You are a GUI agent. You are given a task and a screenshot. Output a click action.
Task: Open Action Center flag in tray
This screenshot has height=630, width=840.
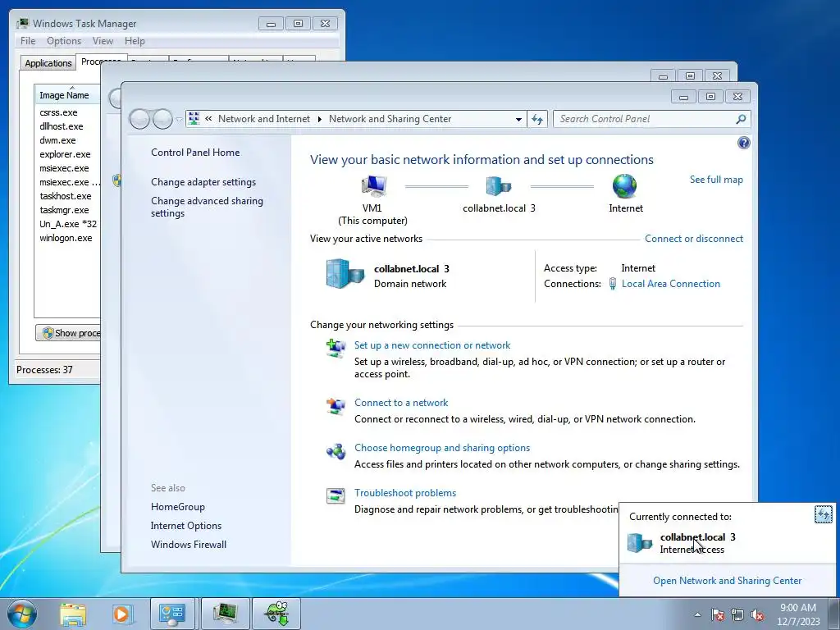pyautogui.click(x=718, y=614)
